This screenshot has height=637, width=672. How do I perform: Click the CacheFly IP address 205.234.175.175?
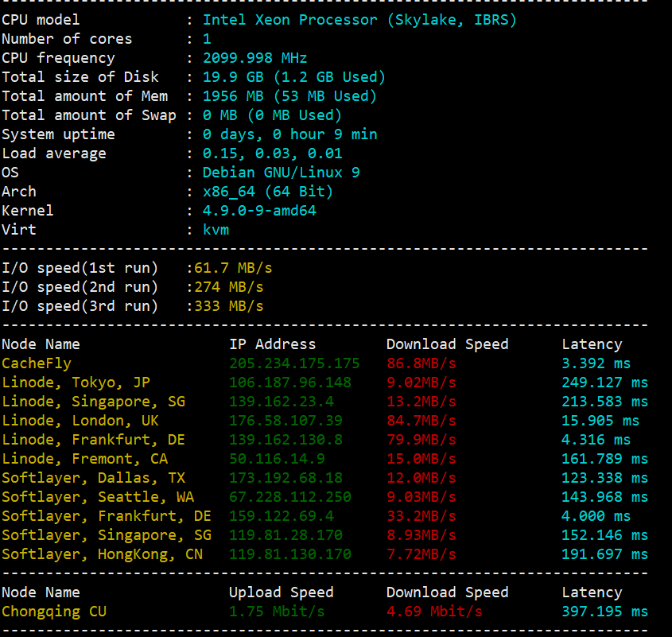(294, 363)
